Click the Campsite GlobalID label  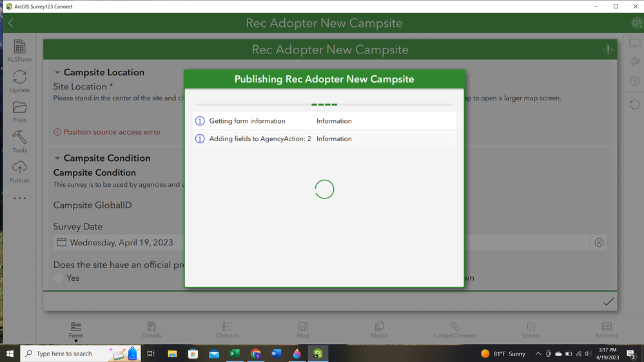coord(92,205)
